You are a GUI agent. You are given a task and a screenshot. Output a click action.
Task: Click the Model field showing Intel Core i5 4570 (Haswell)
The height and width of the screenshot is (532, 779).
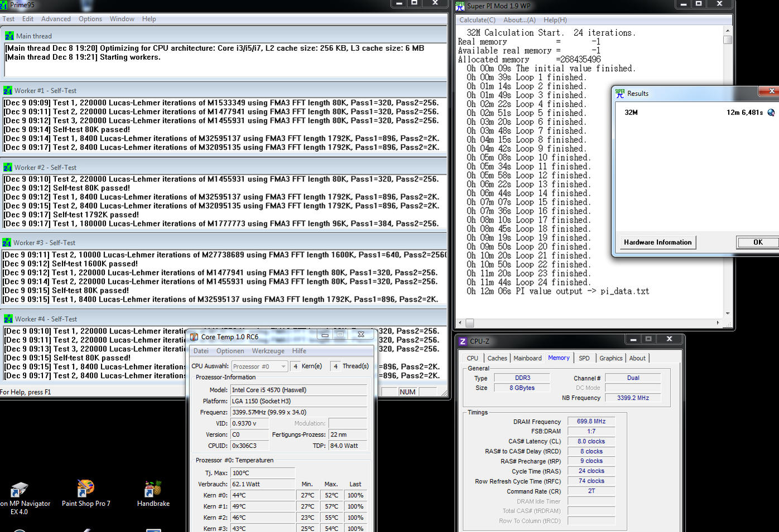[x=299, y=390]
